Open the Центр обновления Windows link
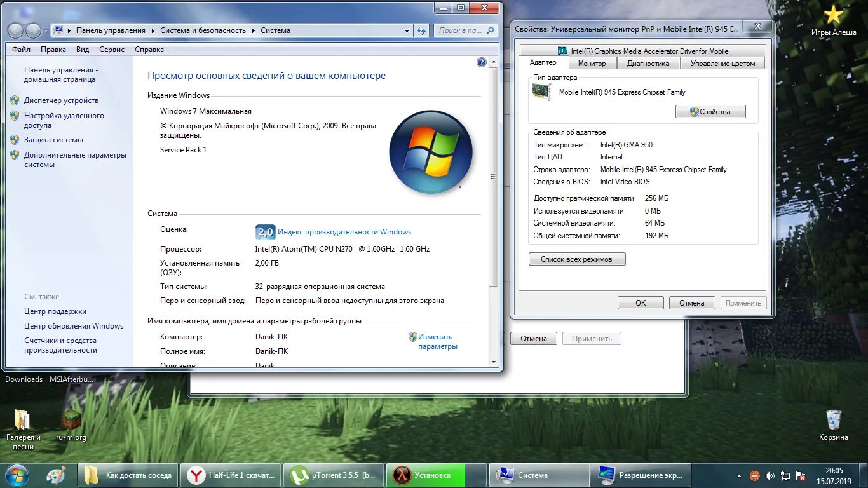Screen dimensions: 868x488 (x=74, y=326)
